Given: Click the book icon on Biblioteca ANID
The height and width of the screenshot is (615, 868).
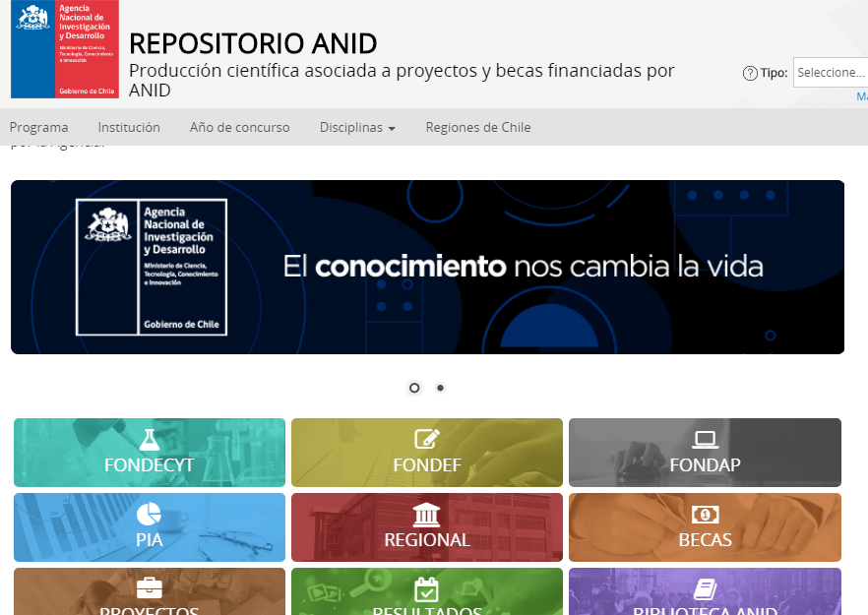Looking at the screenshot, I should [705, 588].
